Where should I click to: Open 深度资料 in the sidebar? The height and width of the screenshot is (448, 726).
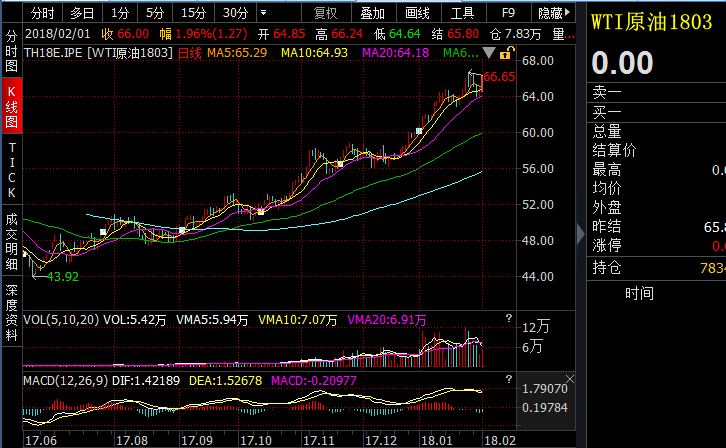point(12,312)
